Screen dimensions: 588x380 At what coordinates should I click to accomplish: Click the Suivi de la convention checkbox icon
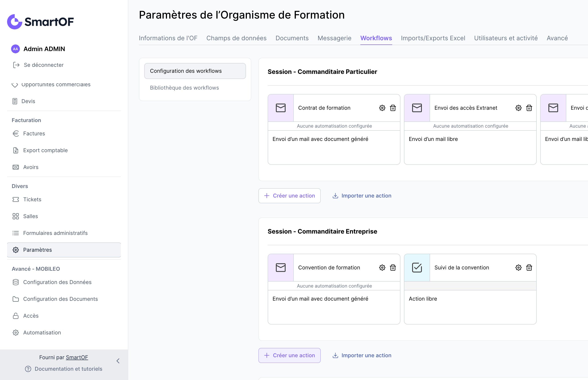point(417,267)
